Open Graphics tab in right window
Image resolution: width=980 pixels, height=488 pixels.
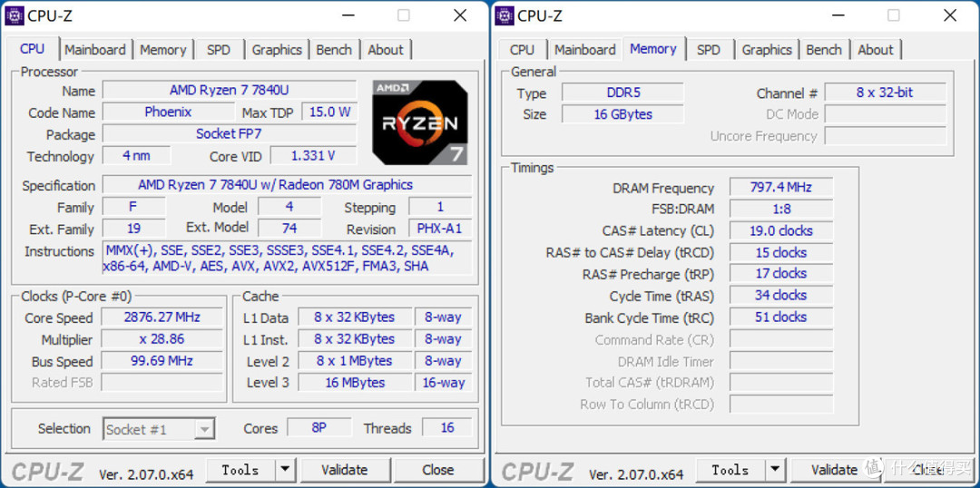click(x=767, y=50)
